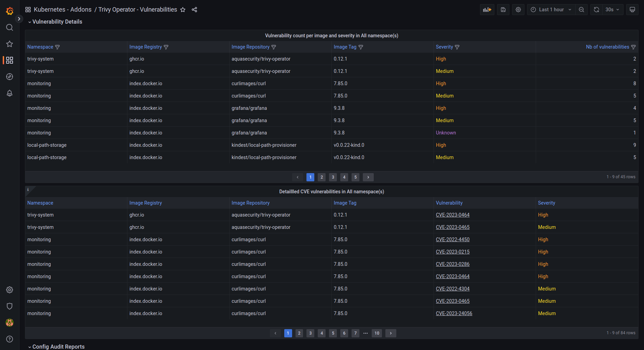
Task: Filter by the Namespace column
Action: 57,47
